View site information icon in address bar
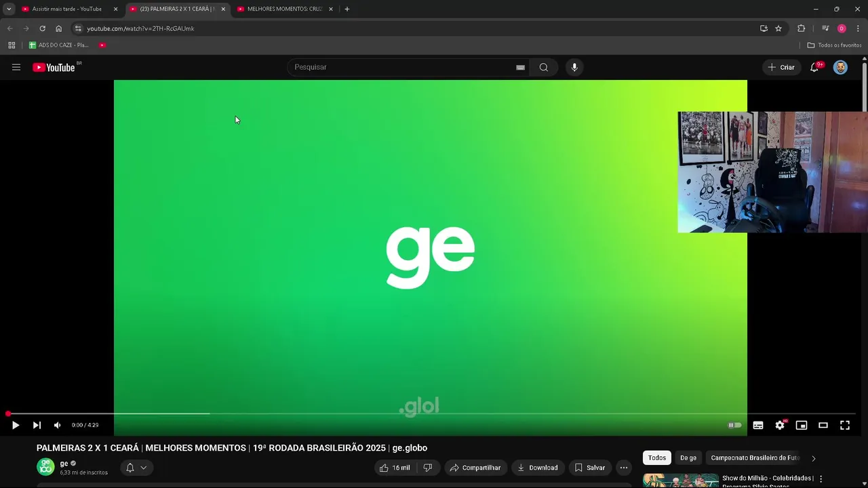The image size is (868, 488). point(78,28)
